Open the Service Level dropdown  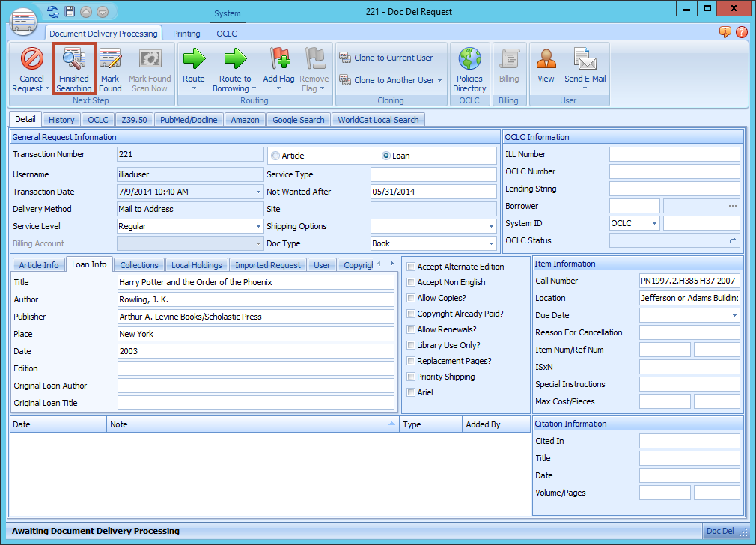click(x=260, y=226)
